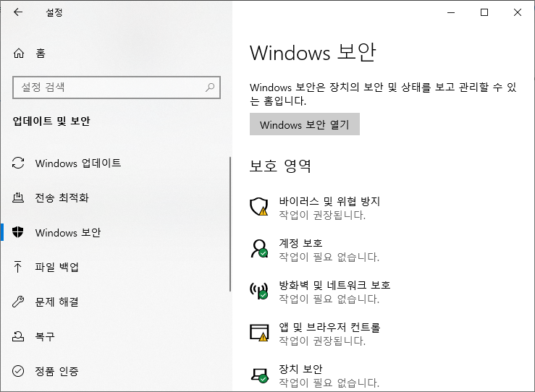The image size is (535, 392).
Task: Click the app and browser control icon
Action: point(259,333)
